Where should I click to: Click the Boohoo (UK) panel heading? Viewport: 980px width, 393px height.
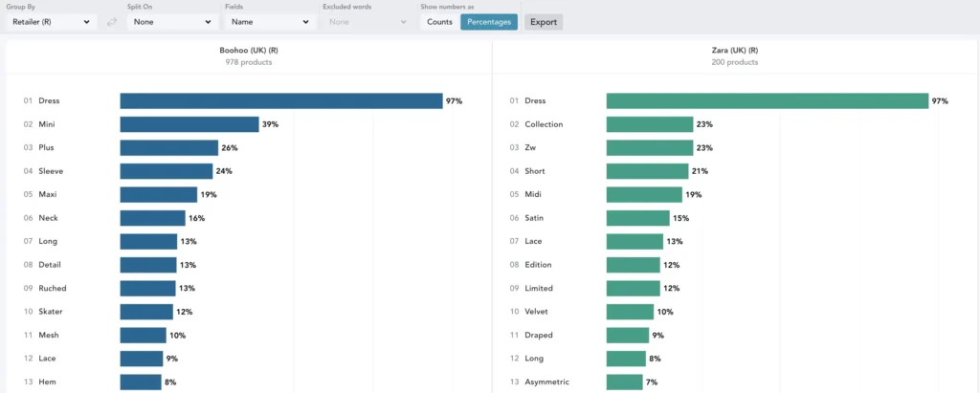click(248, 50)
